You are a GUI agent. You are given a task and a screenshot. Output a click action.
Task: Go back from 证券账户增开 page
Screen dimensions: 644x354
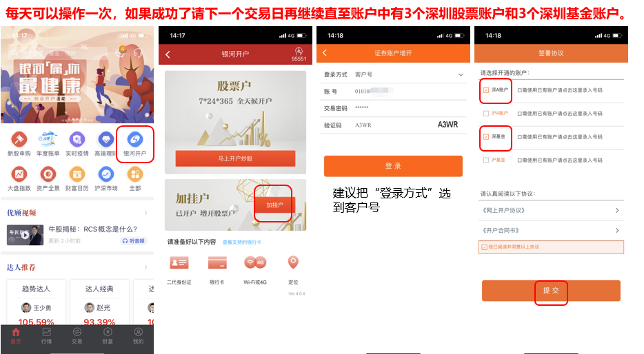325,53
